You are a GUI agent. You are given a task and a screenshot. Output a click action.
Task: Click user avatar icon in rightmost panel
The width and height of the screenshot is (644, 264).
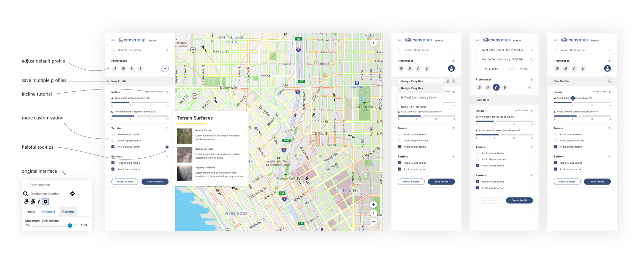click(607, 68)
